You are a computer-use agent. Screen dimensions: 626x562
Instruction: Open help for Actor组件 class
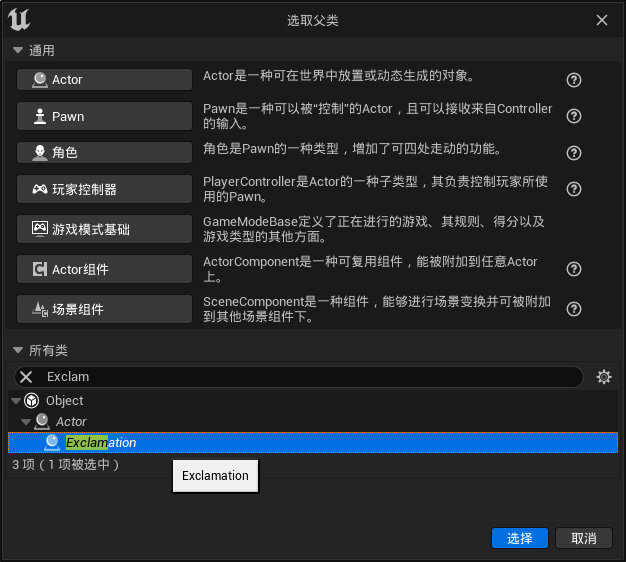[574, 269]
